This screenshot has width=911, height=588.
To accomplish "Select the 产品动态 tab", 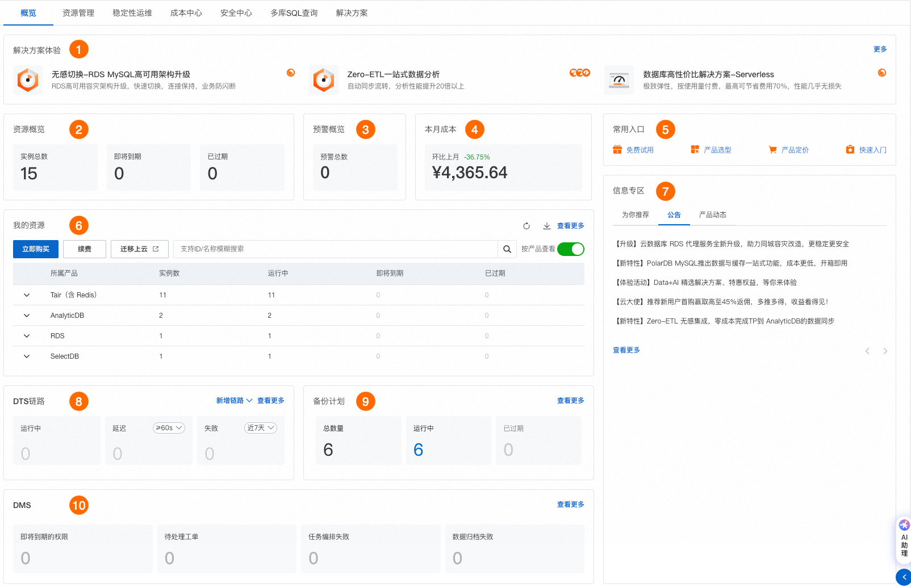I will pos(713,215).
